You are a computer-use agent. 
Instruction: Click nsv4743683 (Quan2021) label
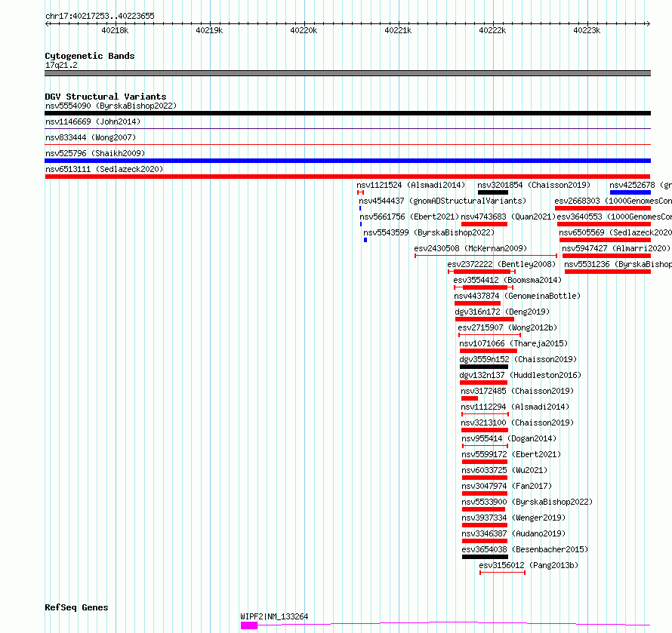tap(508, 217)
